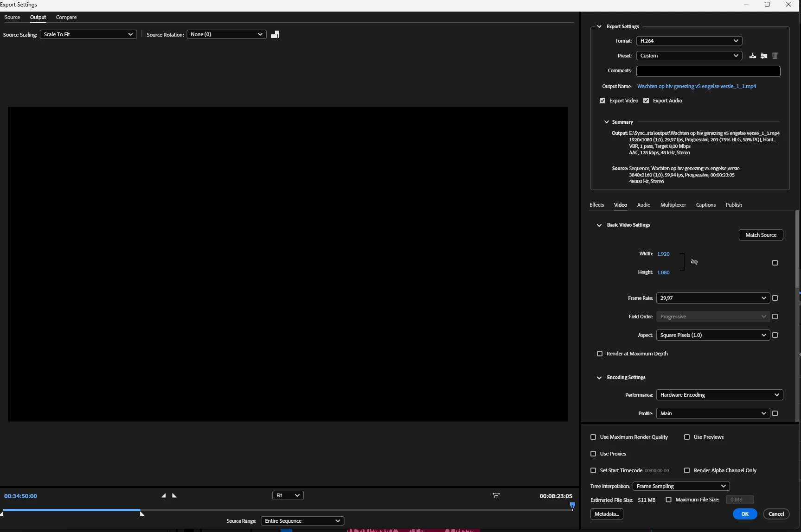Viewport: 801px width, 532px height.
Task: Enable Maximum File Size checkbox
Action: click(x=668, y=500)
